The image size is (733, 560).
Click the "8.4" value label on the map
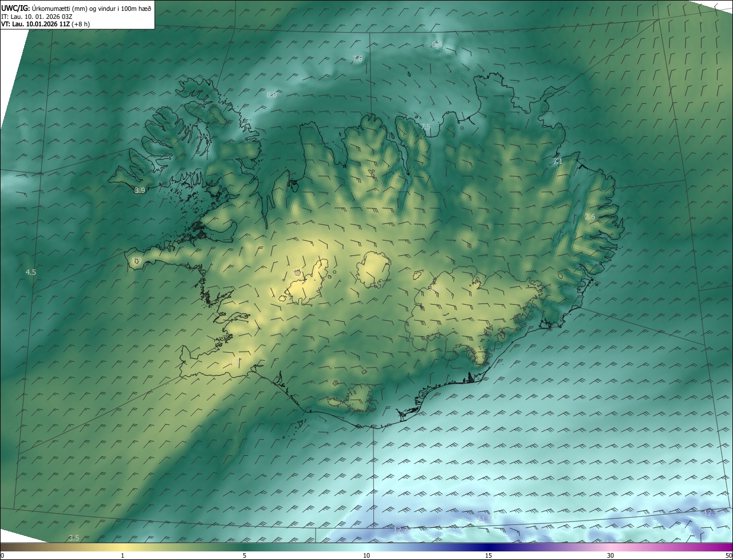[436, 44]
